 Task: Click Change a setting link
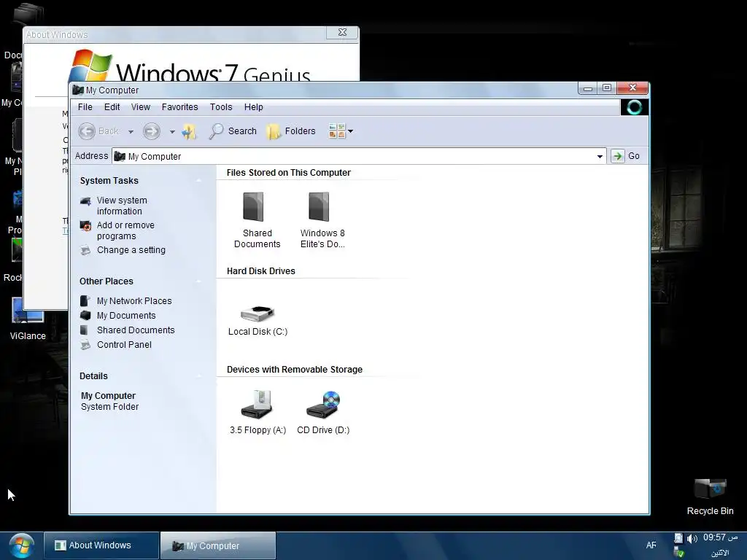pyautogui.click(x=131, y=250)
